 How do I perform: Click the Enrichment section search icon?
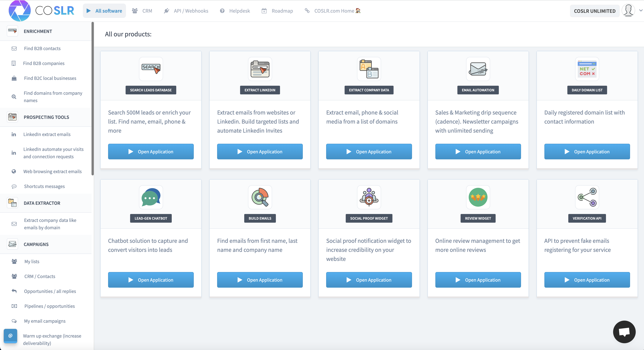(12, 31)
